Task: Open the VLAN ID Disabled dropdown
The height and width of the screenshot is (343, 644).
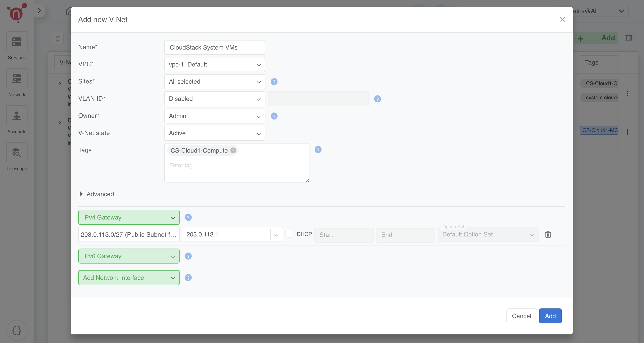Action: (215, 99)
